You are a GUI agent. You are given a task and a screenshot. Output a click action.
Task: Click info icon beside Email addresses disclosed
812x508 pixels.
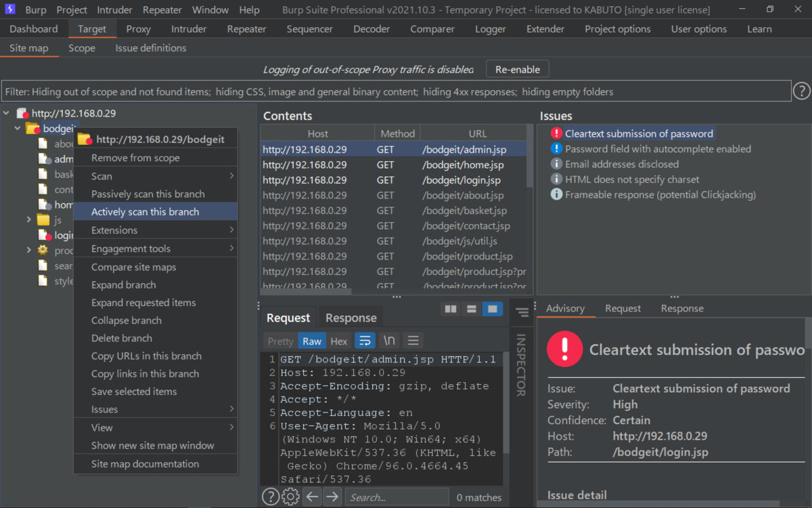pyautogui.click(x=556, y=164)
